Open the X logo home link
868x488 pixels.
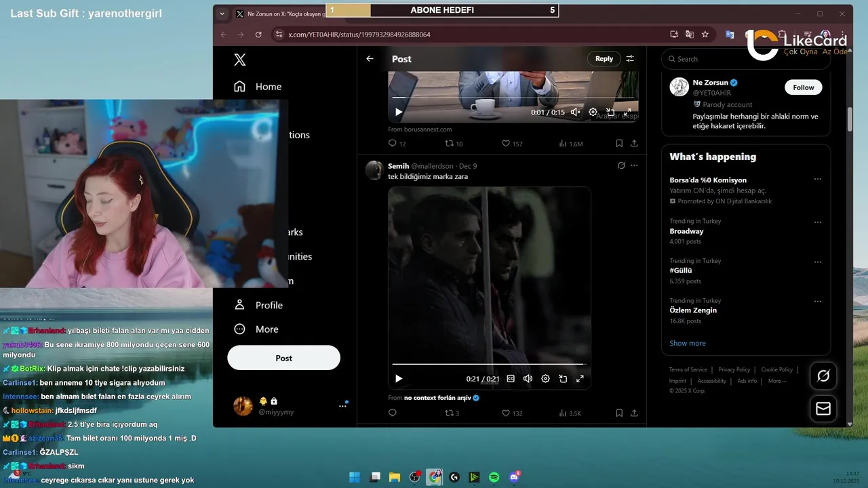(239, 60)
